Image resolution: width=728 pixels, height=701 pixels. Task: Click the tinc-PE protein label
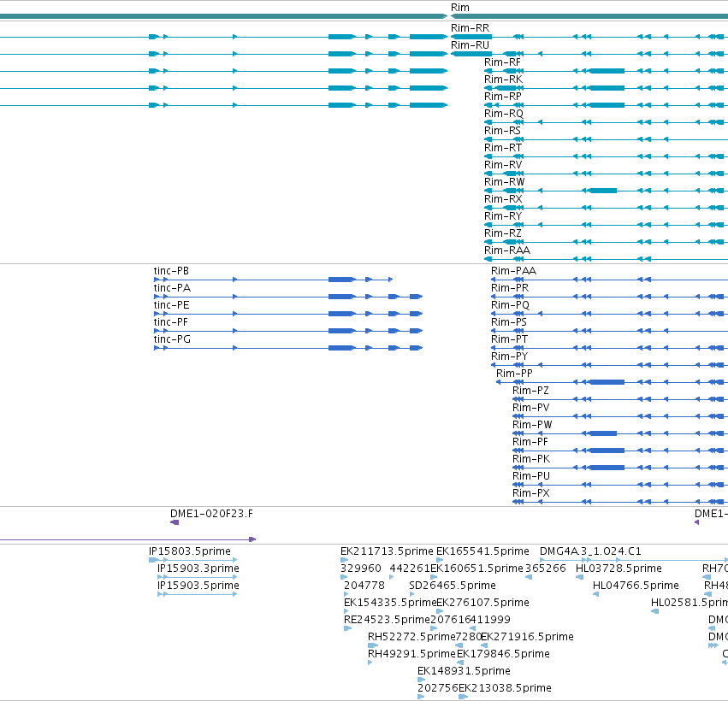[x=171, y=305]
